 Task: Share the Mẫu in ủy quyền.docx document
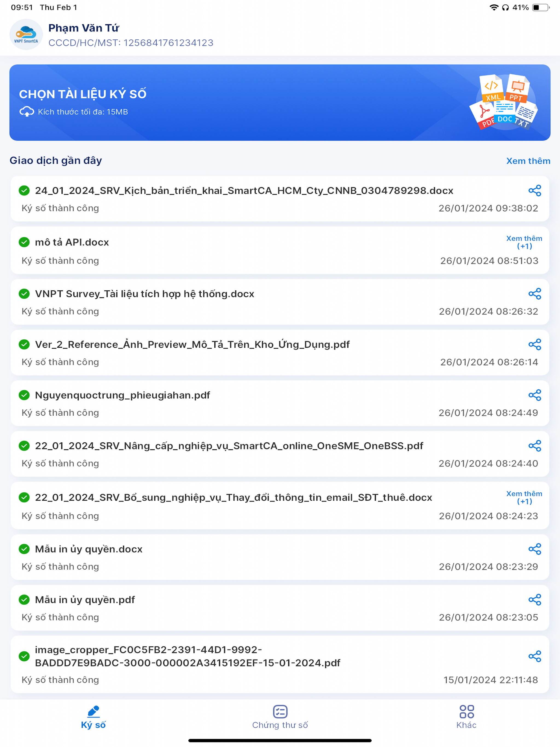[535, 549]
